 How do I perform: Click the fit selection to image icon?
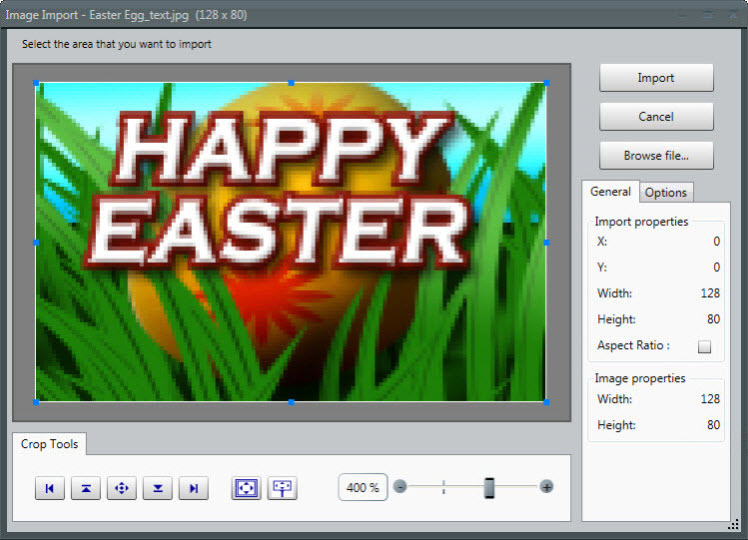click(247, 488)
